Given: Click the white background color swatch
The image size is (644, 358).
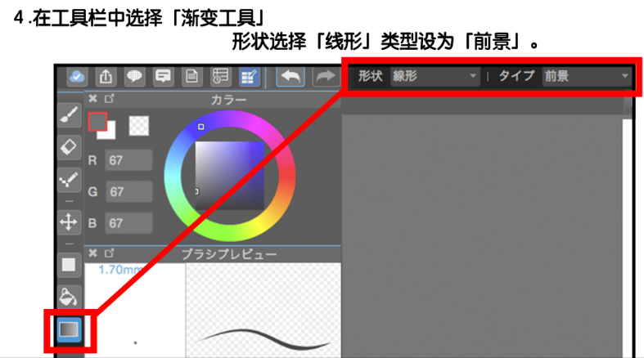Looking at the screenshot, I should [110, 134].
